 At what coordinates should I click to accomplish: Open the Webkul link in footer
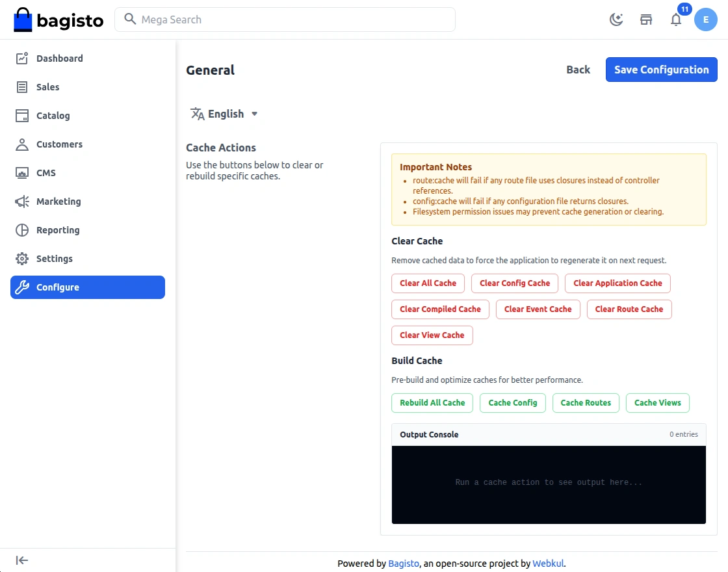548,563
